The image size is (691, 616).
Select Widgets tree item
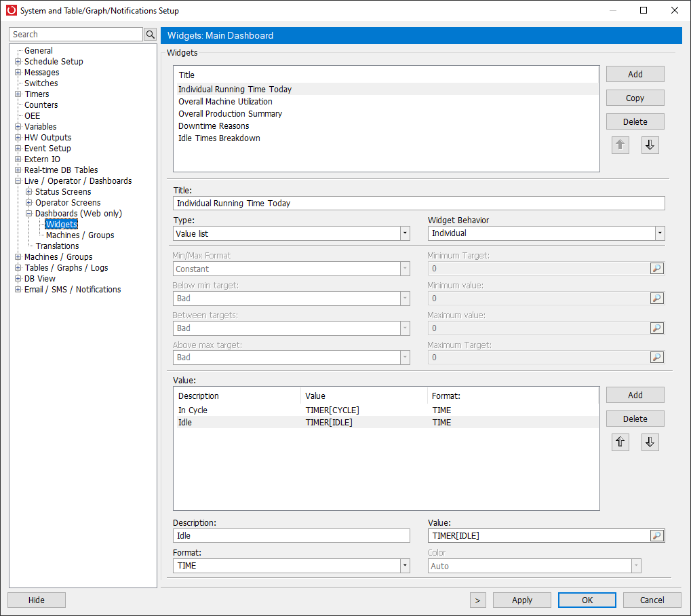62,225
